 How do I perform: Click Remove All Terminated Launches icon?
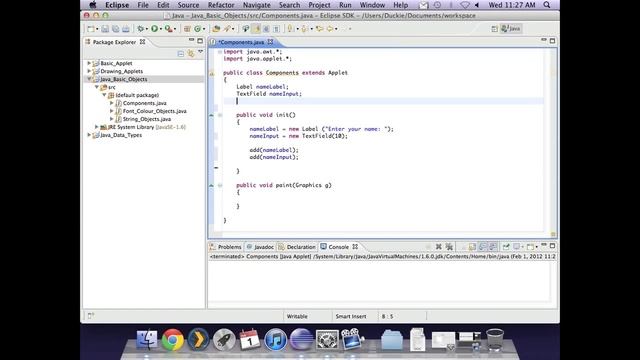tap(449, 247)
